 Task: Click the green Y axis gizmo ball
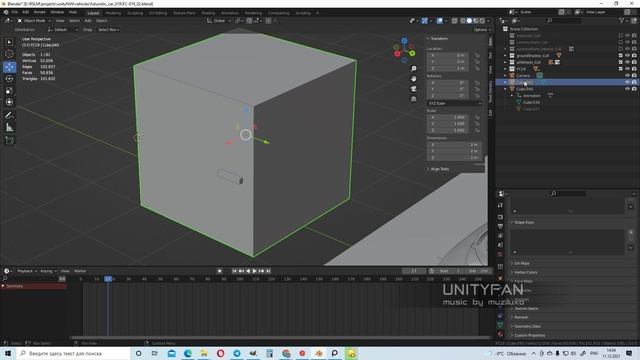click(412, 53)
